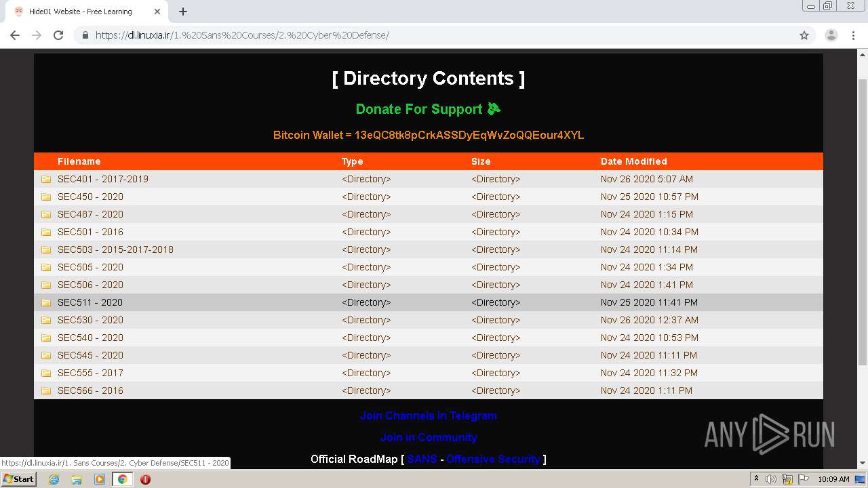Click the 10:09 AM system clock
This screenshot has width=868, height=488.
[x=833, y=479]
